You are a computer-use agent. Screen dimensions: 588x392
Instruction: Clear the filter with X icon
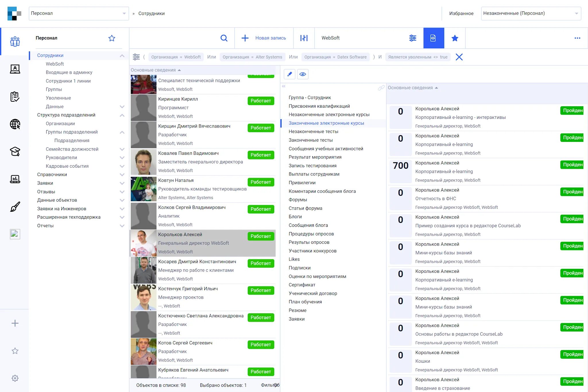point(459,57)
